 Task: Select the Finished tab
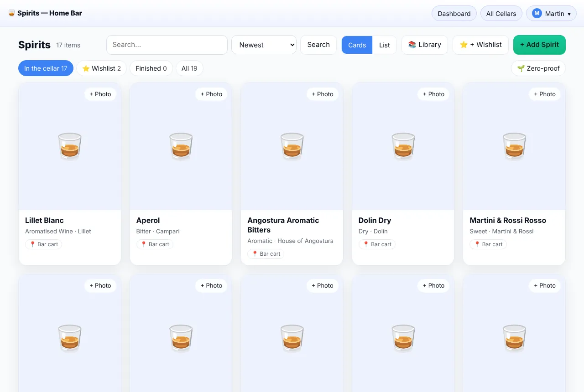pos(151,68)
